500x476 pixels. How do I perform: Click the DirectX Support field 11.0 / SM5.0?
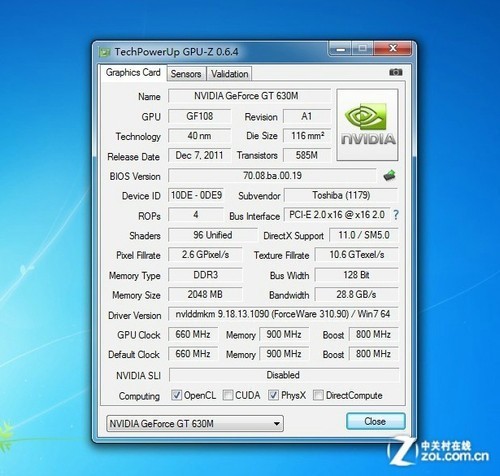point(364,235)
